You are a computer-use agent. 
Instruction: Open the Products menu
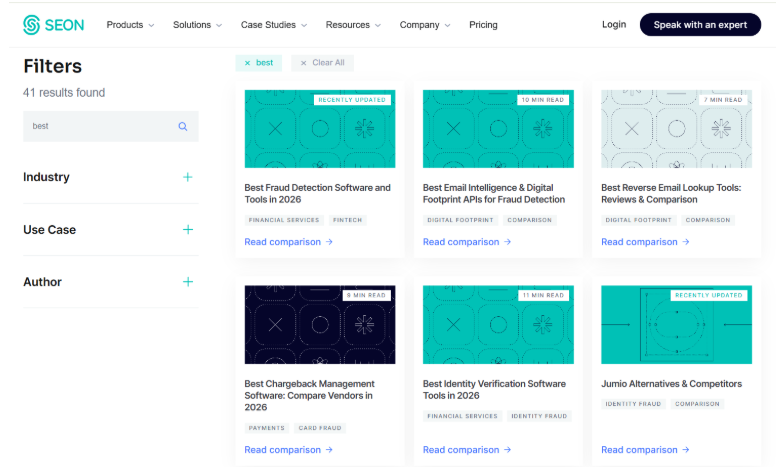click(130, 25)
